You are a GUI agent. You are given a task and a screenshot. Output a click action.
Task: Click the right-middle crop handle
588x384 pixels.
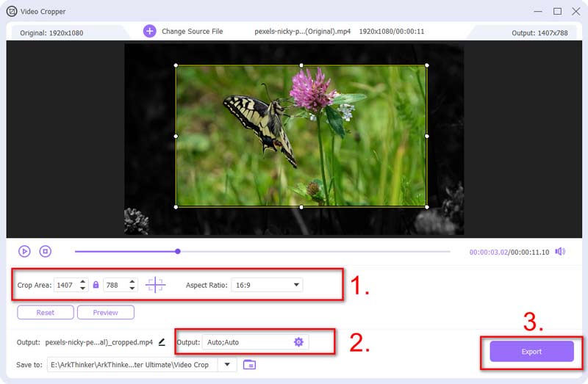[x=427, y=136]
